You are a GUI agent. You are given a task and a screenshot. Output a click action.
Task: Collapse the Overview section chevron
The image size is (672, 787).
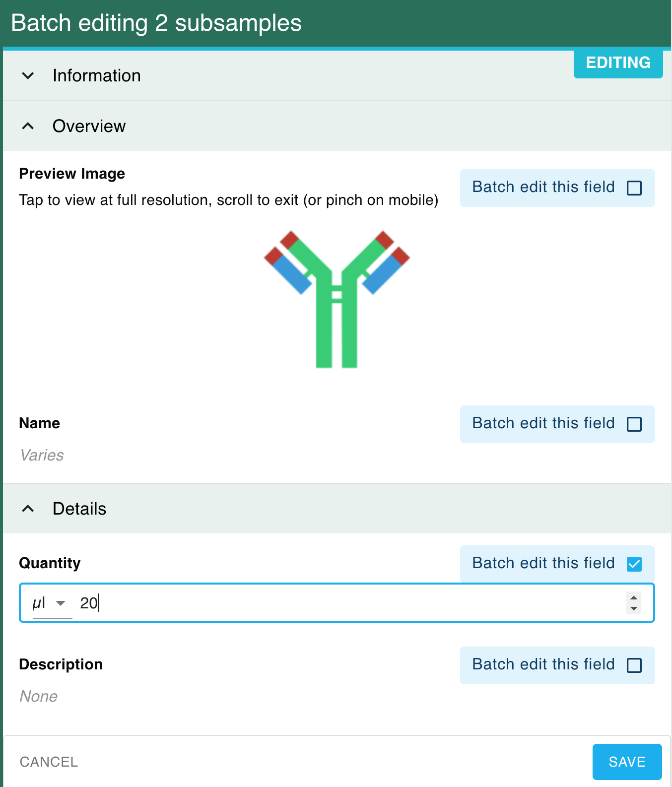[x=28, y=126]
